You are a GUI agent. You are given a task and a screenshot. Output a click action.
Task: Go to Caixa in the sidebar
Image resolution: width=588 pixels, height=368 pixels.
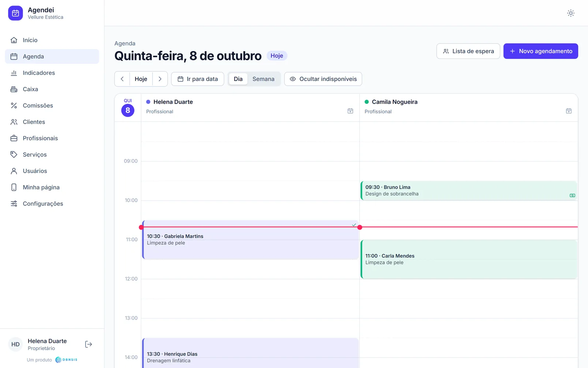click(52, 89)
